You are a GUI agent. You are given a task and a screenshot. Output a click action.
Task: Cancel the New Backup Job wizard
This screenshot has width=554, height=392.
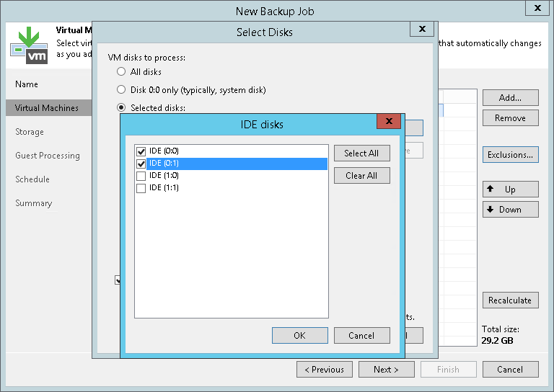[x=511, y=369]
